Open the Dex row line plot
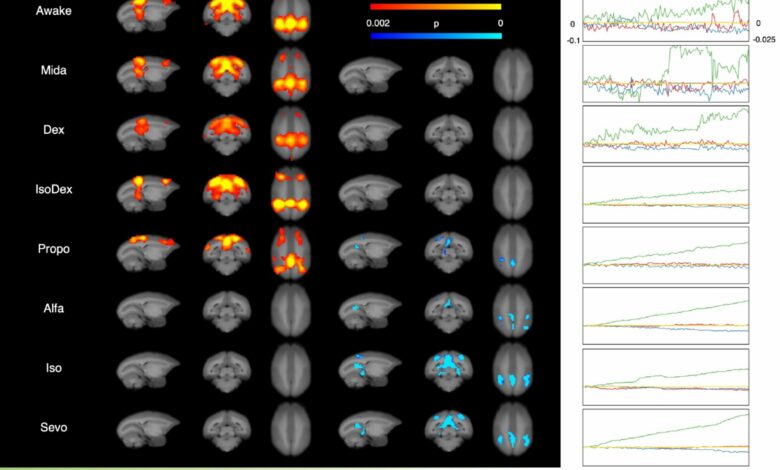Image resolution: width=780 pixels, height=470 pixels. pos(666,134)
